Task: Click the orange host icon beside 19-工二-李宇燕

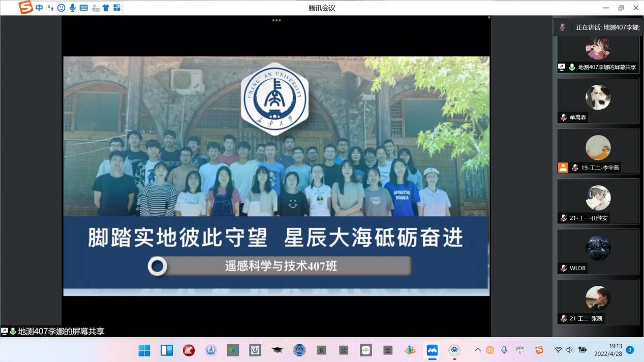Action: [x=563, y=168]
